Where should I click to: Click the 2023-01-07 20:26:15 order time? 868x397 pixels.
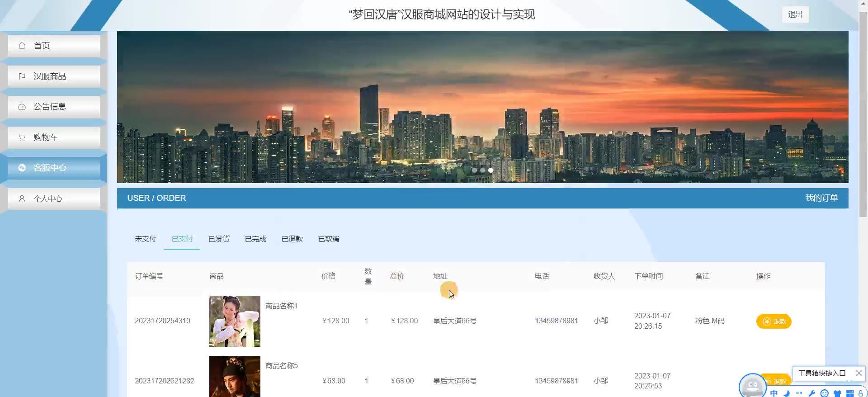[x=652, y=321]
